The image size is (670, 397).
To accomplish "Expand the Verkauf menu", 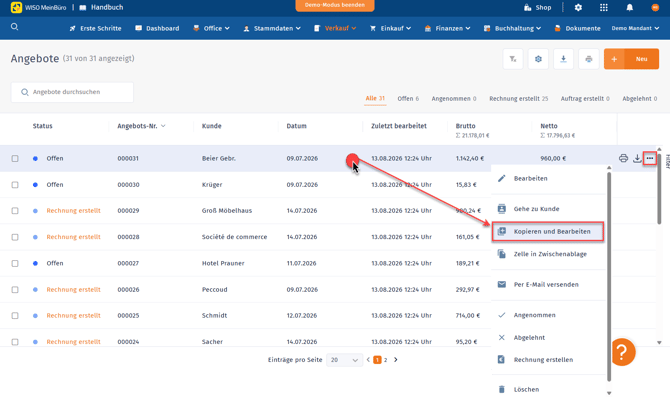I will (x=335, y=28).
